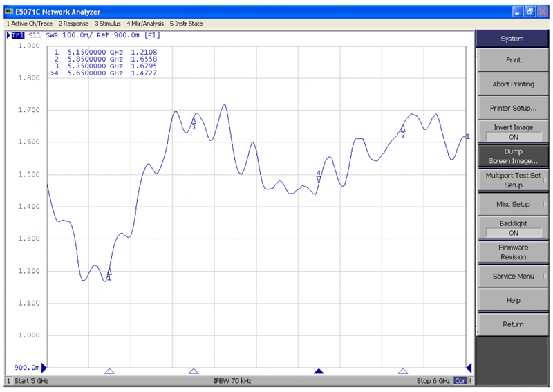Click marker 1 triangle on the trace
Image resolution: width=553 pixels, height=392 pixels.
[109, 272]
